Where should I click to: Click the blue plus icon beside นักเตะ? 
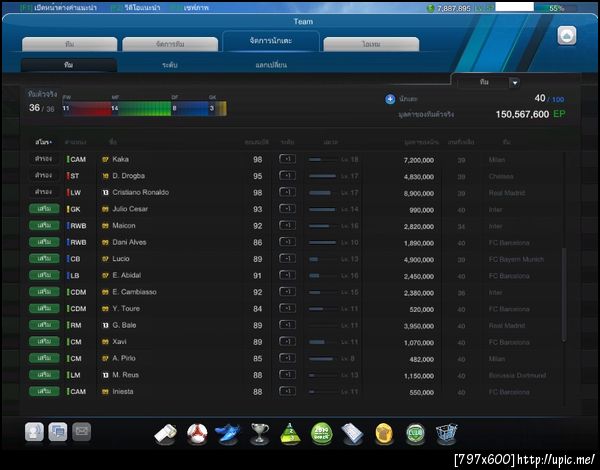(x=390, y=100)
